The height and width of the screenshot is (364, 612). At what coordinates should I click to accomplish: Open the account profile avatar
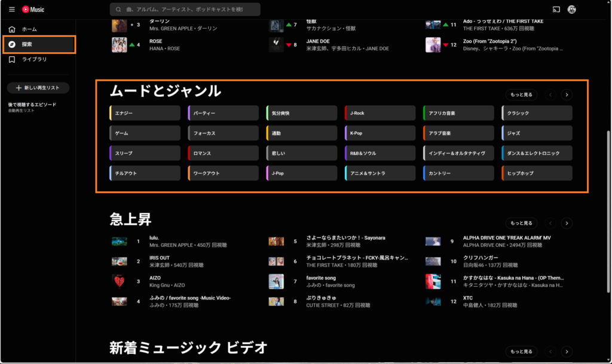click(x=571, y=10)
